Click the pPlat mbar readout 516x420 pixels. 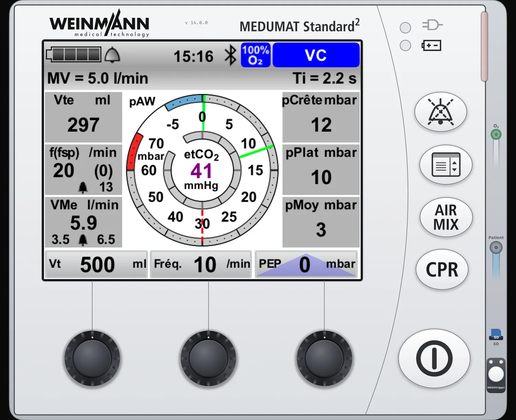click(x=321, y=170)
